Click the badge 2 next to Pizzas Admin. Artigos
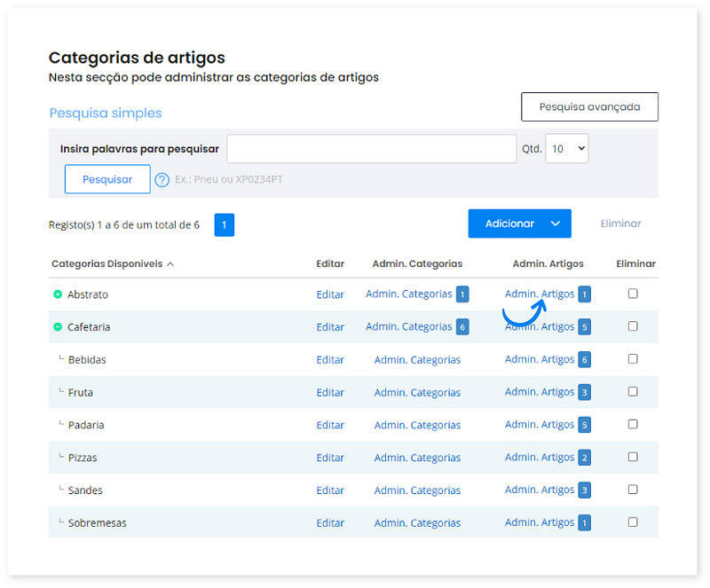Image resolution: width=710 pixels, height=588 pixels. [x=583, y=457]
